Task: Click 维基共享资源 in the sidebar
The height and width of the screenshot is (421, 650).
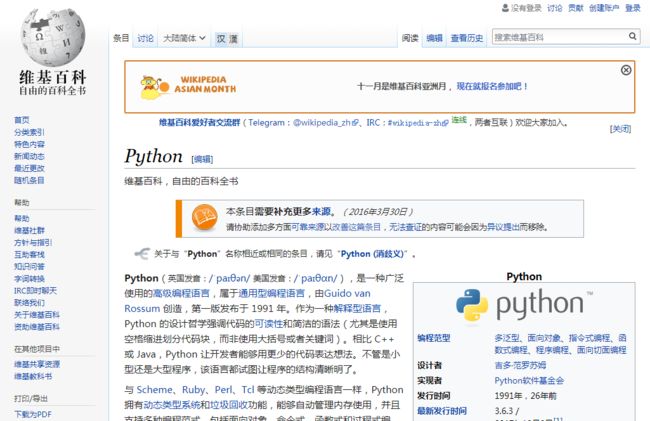Action: [37, 364]
